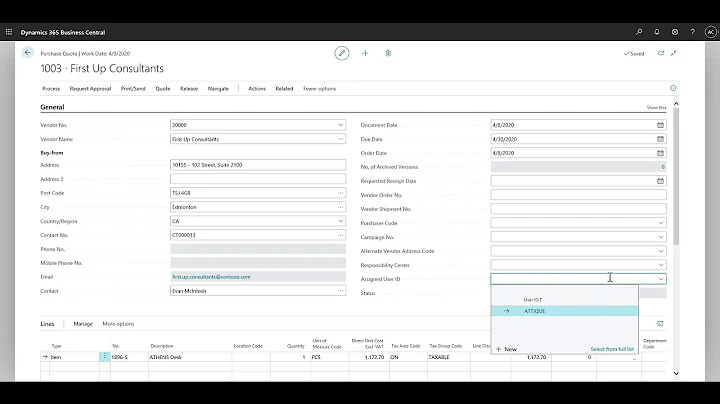
Task: Open Contact lookup ellipsis for Evan McIntosh
Action: coord(340,291)
